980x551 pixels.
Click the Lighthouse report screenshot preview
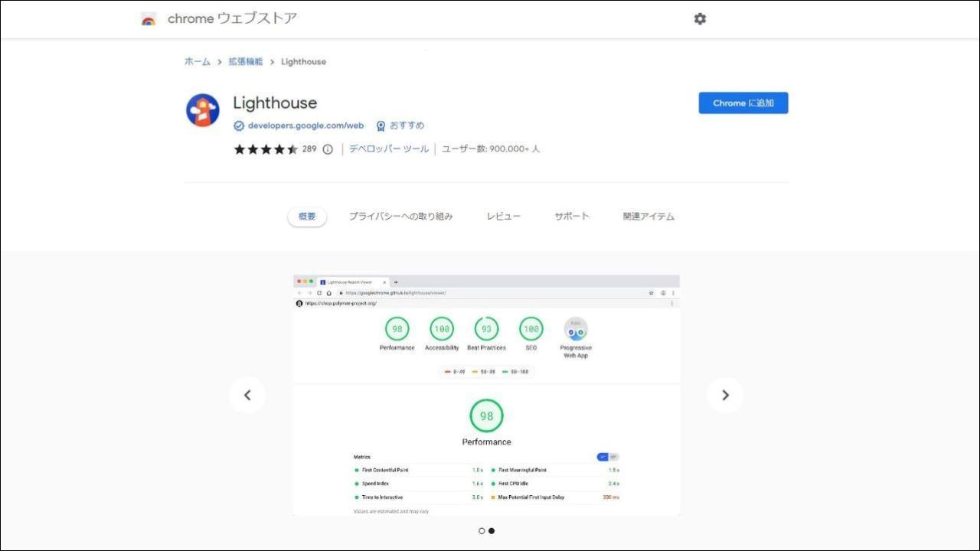(486, 396)
